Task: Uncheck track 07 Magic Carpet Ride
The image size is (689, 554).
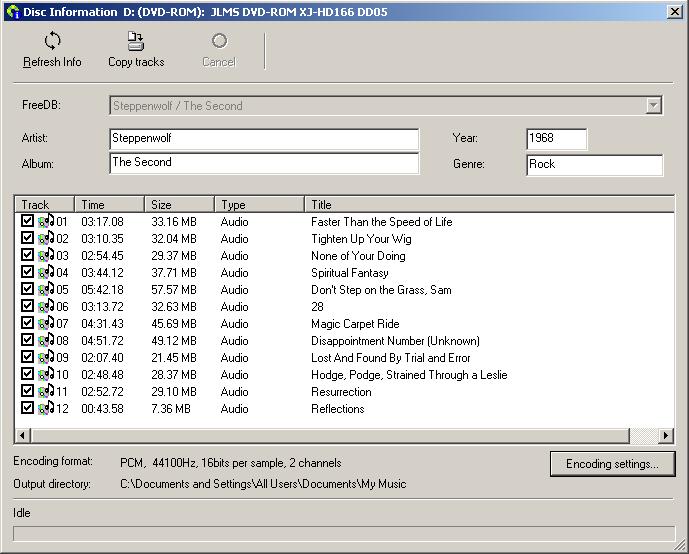Action: (27, 322)
